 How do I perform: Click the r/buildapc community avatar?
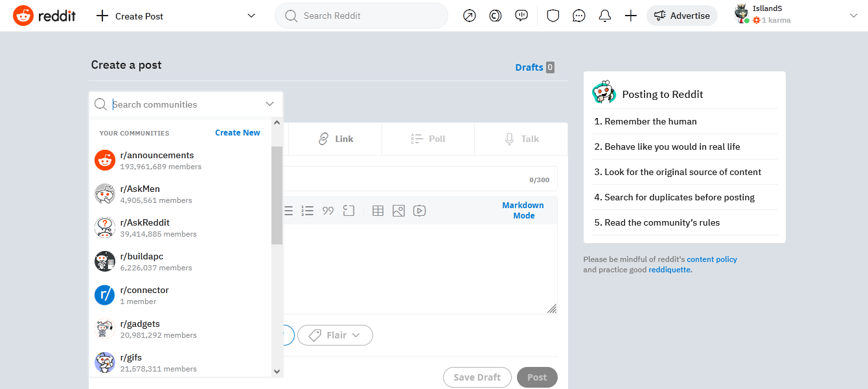point(105,261)
